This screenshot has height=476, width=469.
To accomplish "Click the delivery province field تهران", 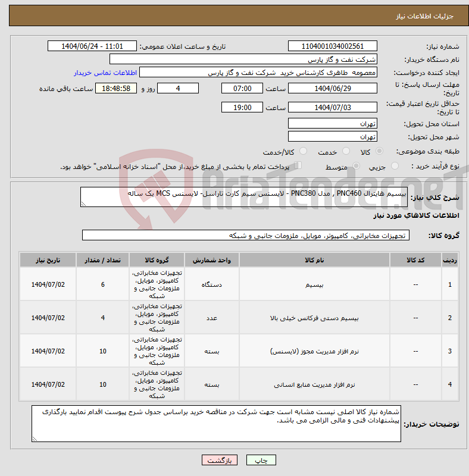I will [332, 124].
